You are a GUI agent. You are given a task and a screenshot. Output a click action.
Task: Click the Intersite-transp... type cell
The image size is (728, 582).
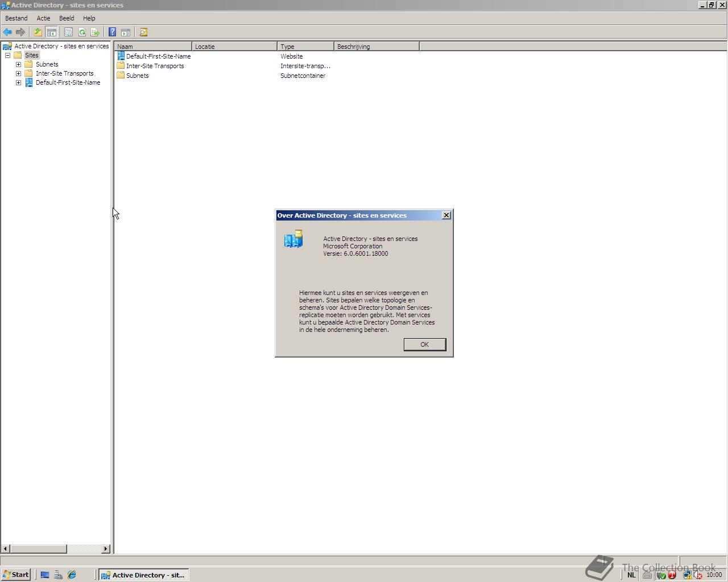(305, 66)
